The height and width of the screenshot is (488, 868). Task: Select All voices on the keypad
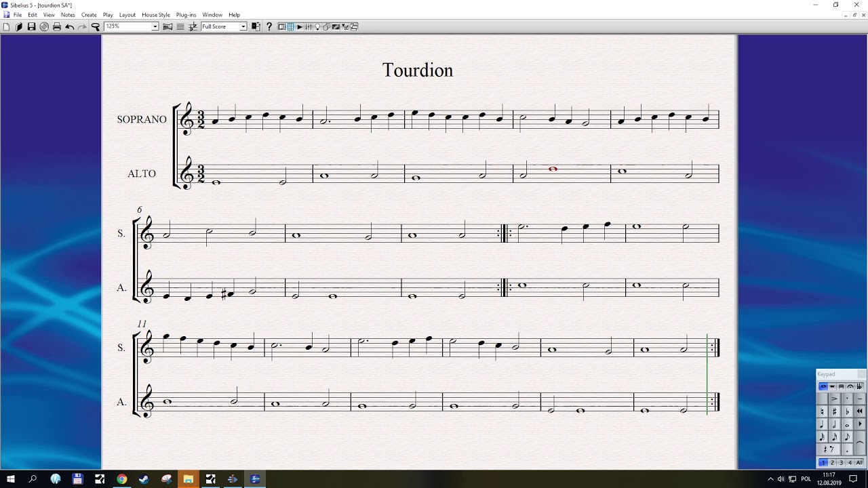coord(859,463)
